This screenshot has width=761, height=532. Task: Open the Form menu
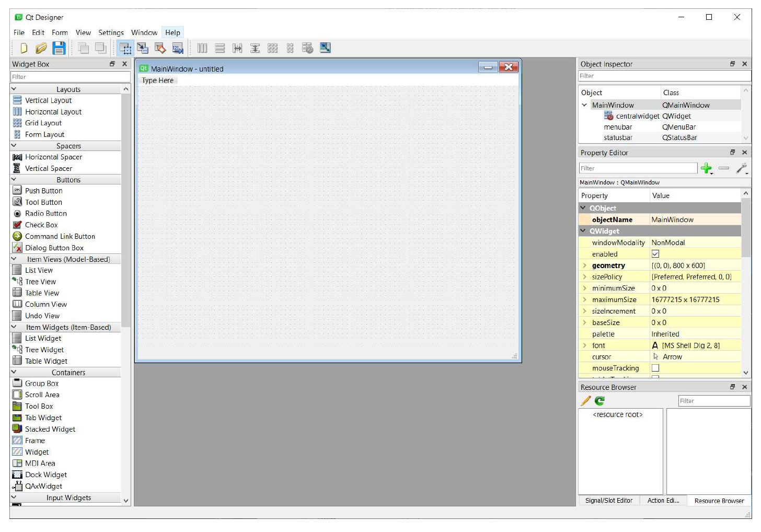60,32
